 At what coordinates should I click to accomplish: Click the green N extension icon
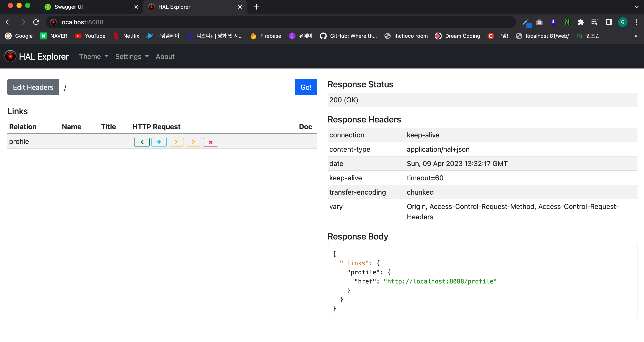567,22
